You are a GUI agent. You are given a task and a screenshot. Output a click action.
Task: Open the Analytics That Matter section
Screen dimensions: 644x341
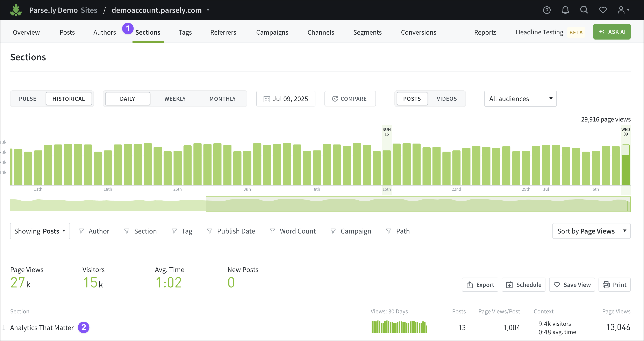point(42,327)
